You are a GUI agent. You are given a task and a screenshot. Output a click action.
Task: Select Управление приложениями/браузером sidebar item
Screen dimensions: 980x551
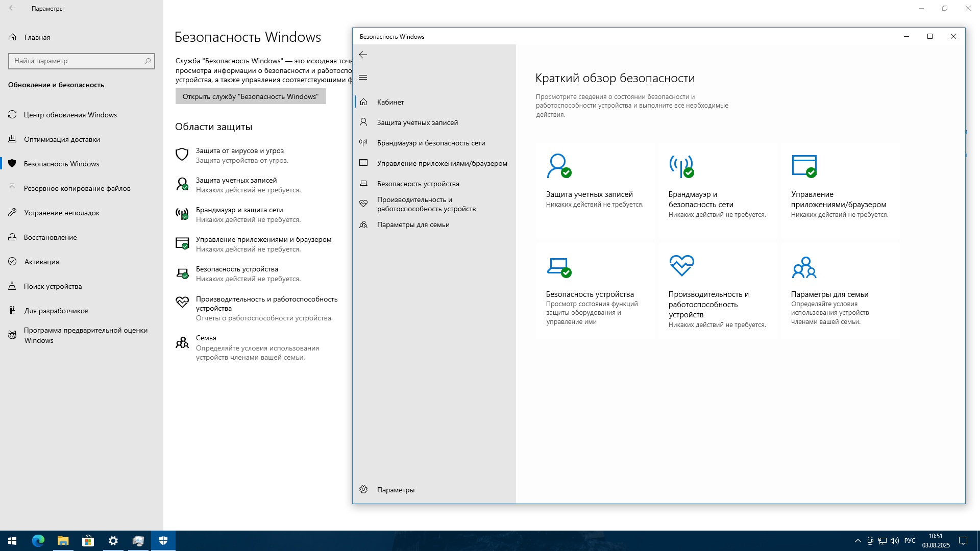tap(434, 163)
